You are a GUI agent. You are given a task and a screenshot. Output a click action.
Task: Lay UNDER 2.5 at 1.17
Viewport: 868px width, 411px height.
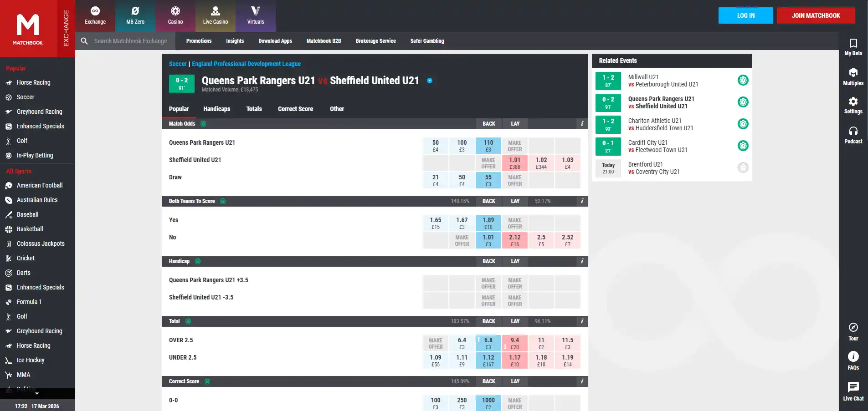click(x=515, y=360)
